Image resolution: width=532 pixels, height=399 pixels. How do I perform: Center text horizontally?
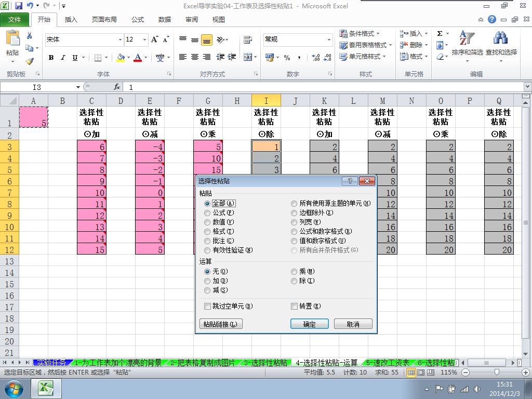[195, 57]
